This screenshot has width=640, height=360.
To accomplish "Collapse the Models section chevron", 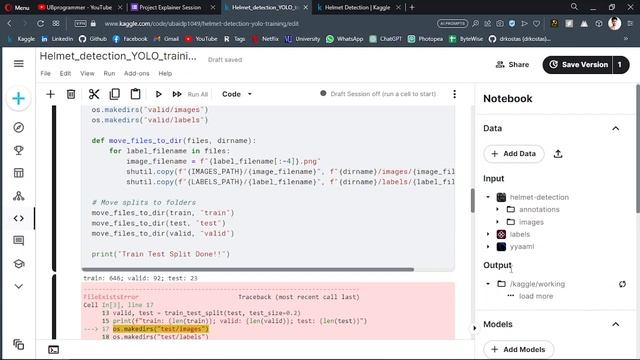I will coord(616,324).
